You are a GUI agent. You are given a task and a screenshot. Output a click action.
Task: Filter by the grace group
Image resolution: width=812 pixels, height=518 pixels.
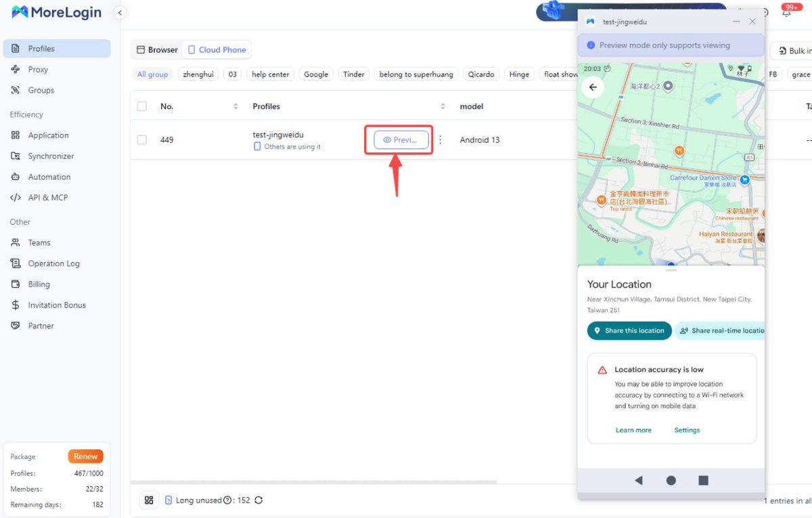click(800, 74)
